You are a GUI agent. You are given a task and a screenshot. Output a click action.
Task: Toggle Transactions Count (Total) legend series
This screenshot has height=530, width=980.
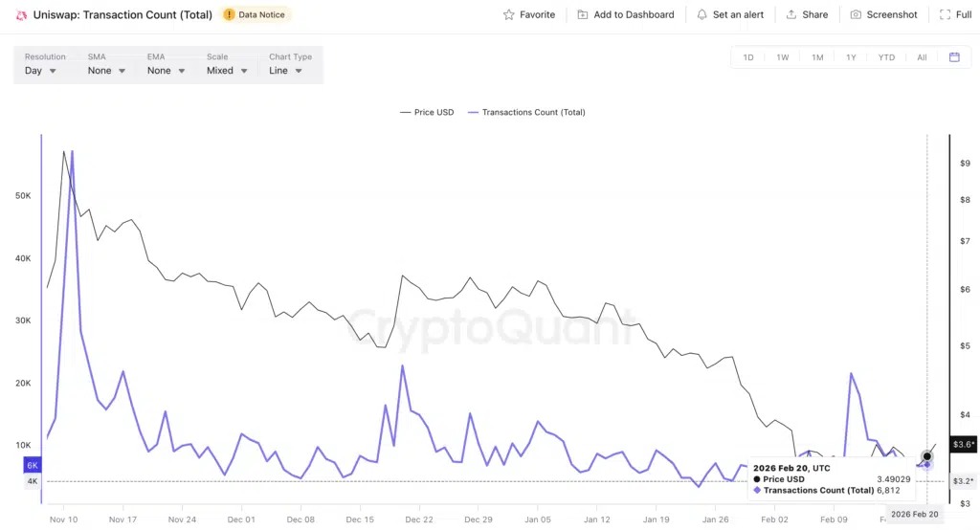525,113
